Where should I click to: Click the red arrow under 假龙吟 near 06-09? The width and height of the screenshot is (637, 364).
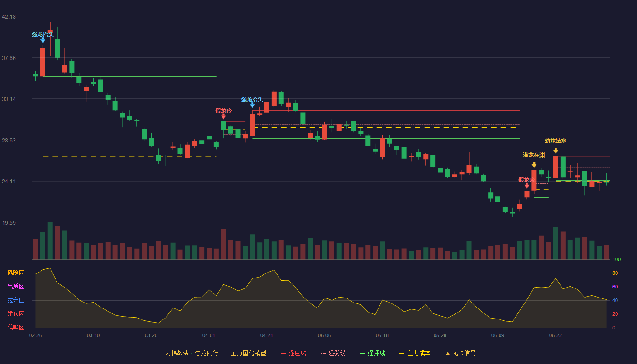(527, 186)
